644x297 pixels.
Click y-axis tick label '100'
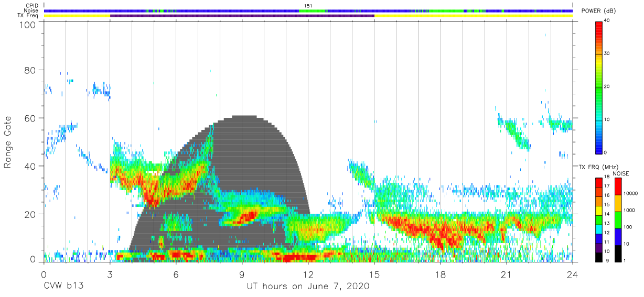(x=27, y=24)
